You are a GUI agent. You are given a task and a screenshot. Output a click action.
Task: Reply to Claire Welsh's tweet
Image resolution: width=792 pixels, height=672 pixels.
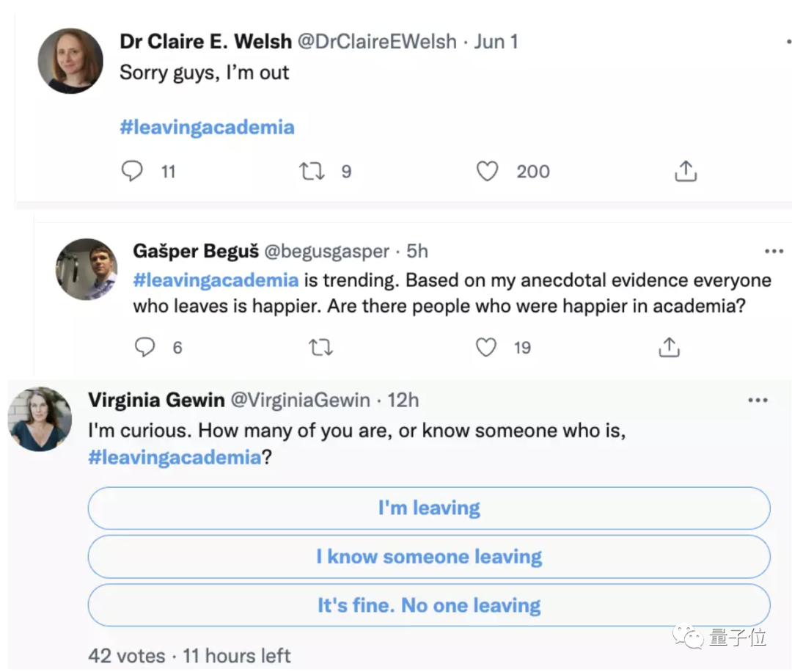point(132,172)
